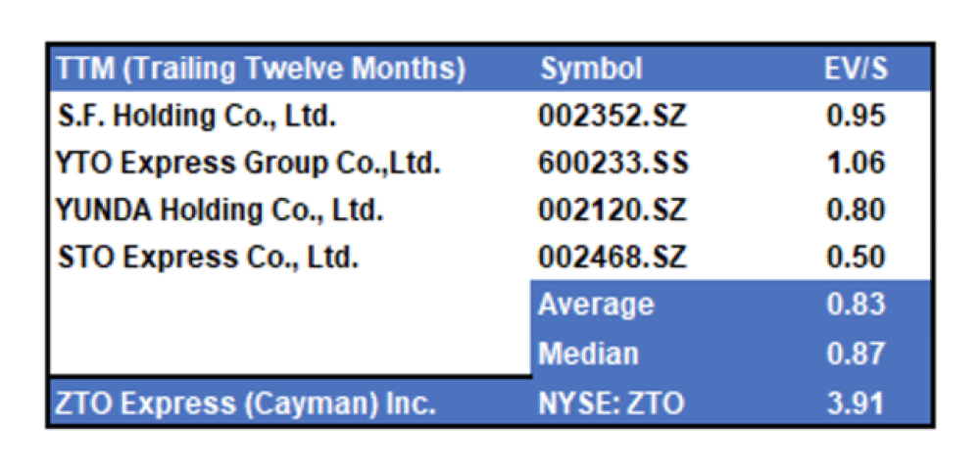This screenshot has width=980, height=471.
Task: Select the 0.50 EV/S value
Action: click(856, 258)
